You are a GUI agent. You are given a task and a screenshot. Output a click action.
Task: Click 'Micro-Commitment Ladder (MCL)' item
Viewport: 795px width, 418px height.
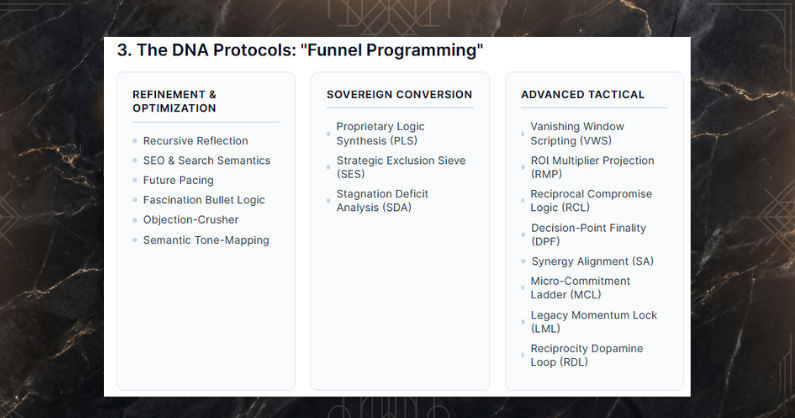(x=580, y=288)
